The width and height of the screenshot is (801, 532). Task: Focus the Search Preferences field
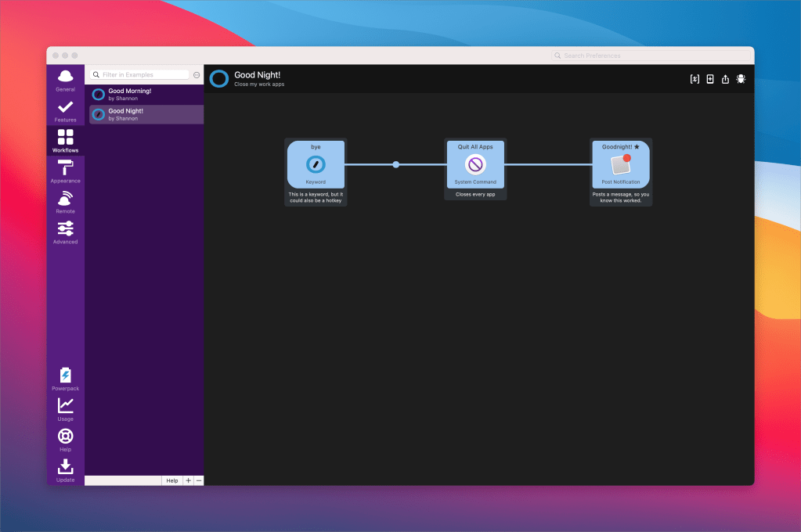pyautogui.click(x=650, y=56)
